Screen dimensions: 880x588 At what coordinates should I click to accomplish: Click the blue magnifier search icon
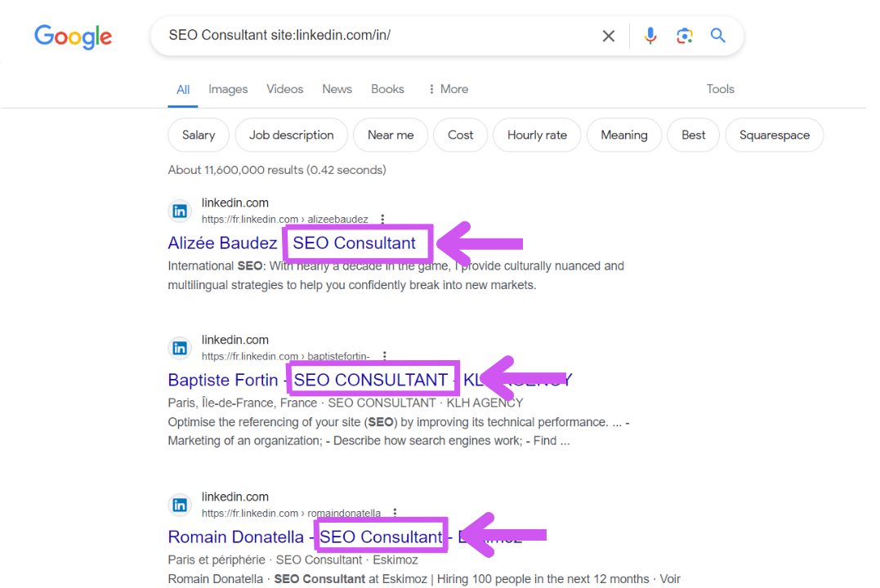(718, 36)
